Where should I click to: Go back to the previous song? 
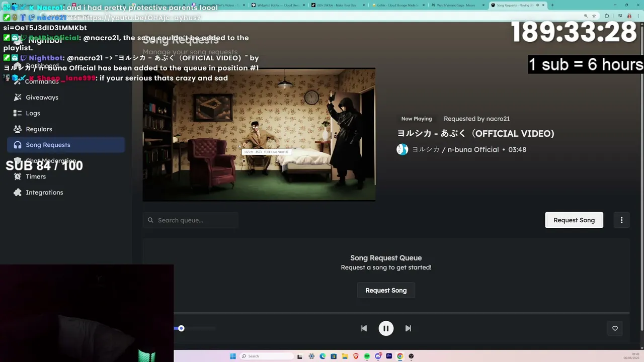(x=364, y=328)
